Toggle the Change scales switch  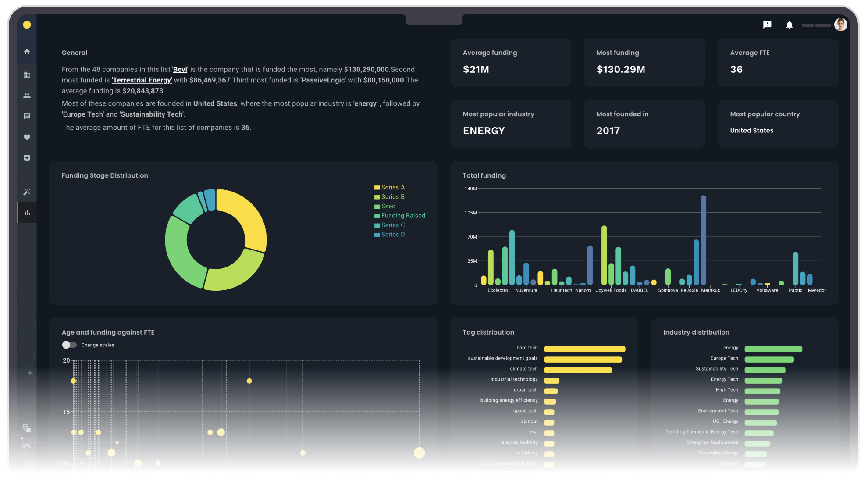pos(69,345)
